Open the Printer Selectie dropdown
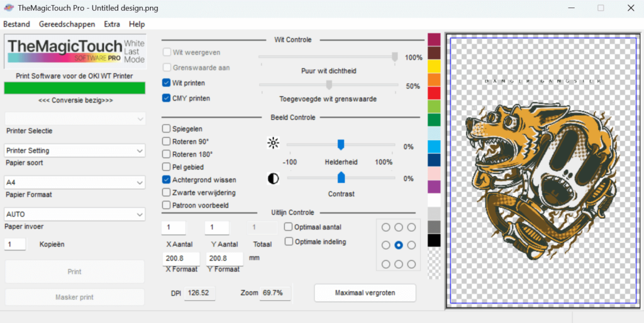The height and width of the screenshot is (323, 644). [75, 119]
